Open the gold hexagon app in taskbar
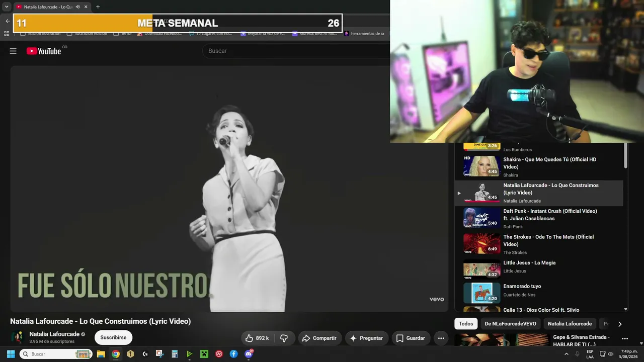644x362 pixels. (130, 354)
